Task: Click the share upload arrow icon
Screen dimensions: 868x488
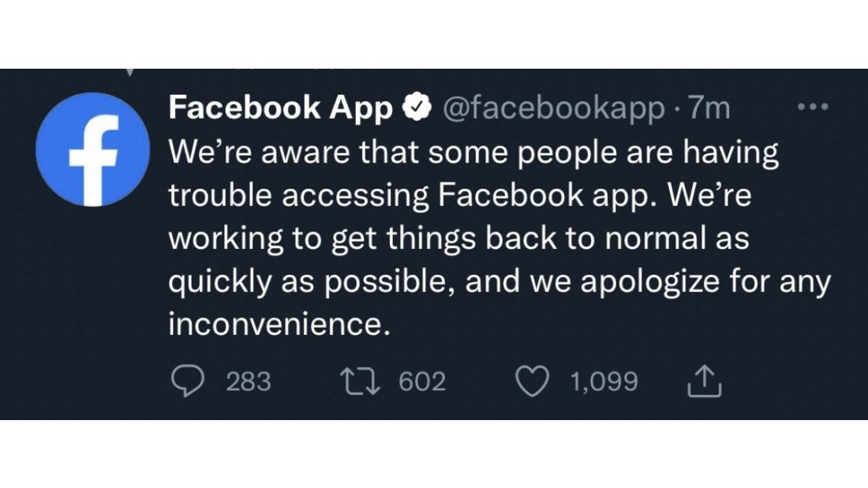Action: [x=704, y=383]
